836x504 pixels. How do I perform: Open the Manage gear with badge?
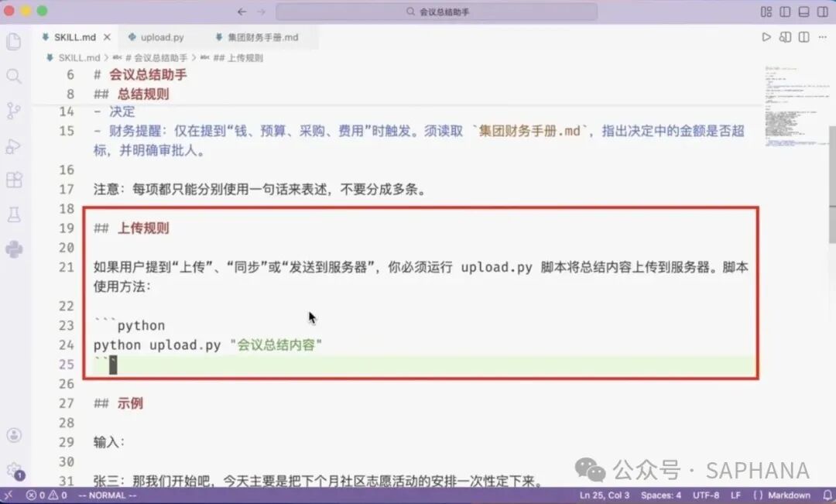[x=14, y=471]
